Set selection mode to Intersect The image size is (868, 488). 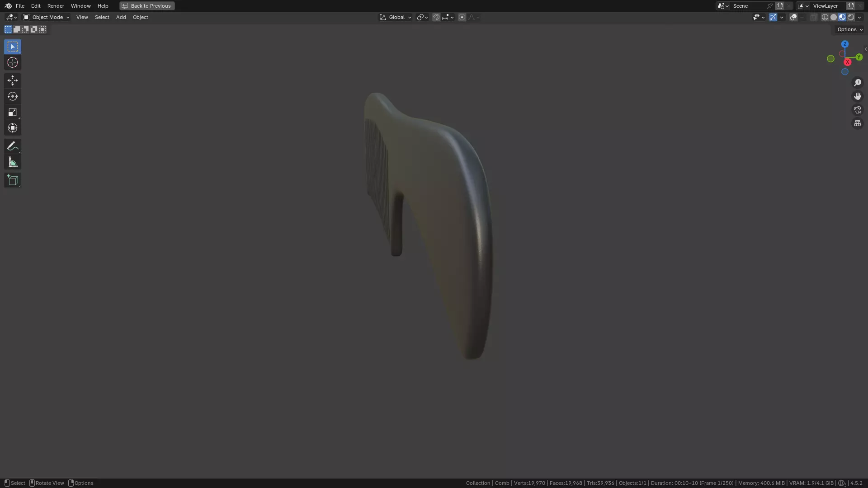pos(42,29)
